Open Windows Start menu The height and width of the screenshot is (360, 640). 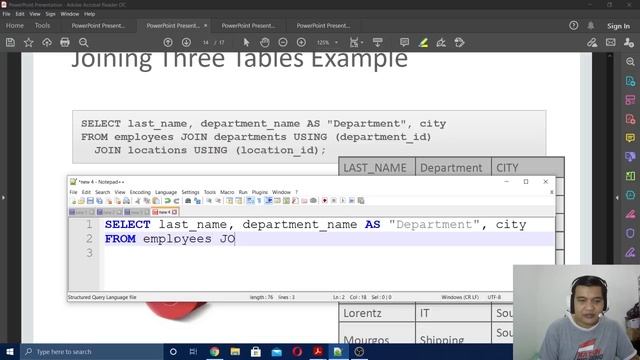(10, 351)
